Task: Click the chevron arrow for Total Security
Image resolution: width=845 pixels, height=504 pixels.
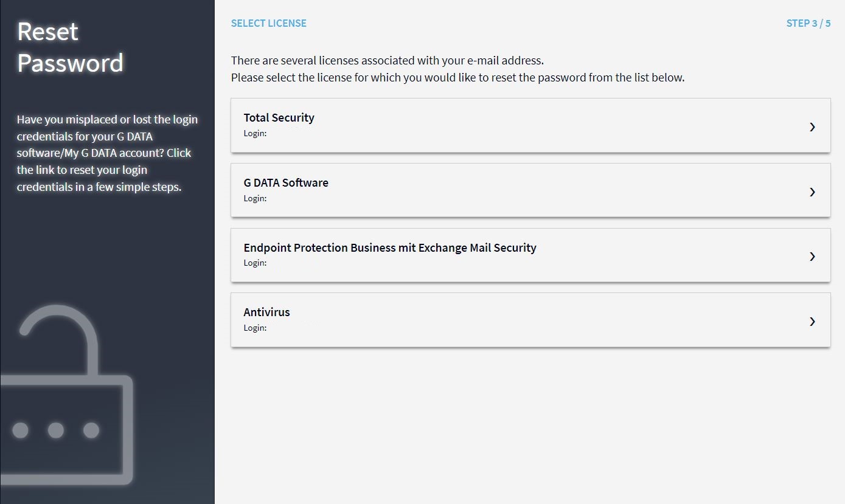Action: (812, 126)
